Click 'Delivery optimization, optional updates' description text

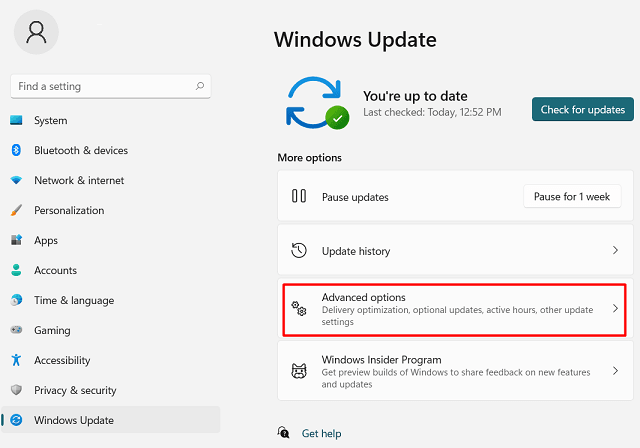pyautogui.click(x=457, y=316)
